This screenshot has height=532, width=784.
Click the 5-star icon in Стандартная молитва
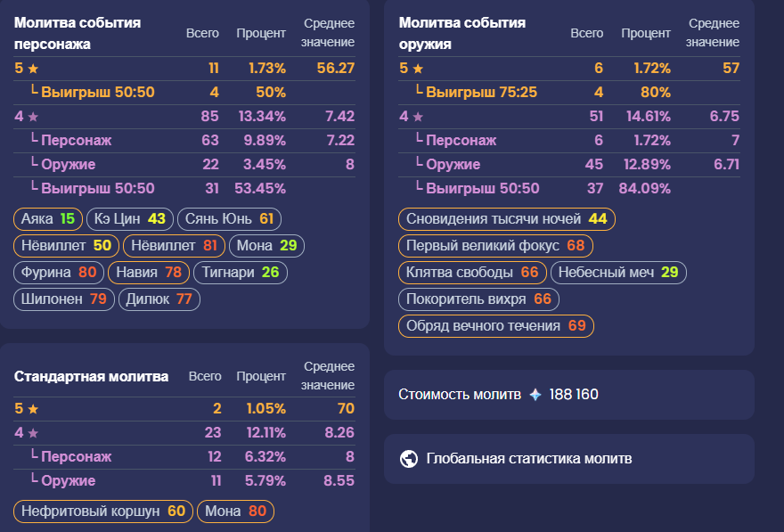(x=33, y=409)
